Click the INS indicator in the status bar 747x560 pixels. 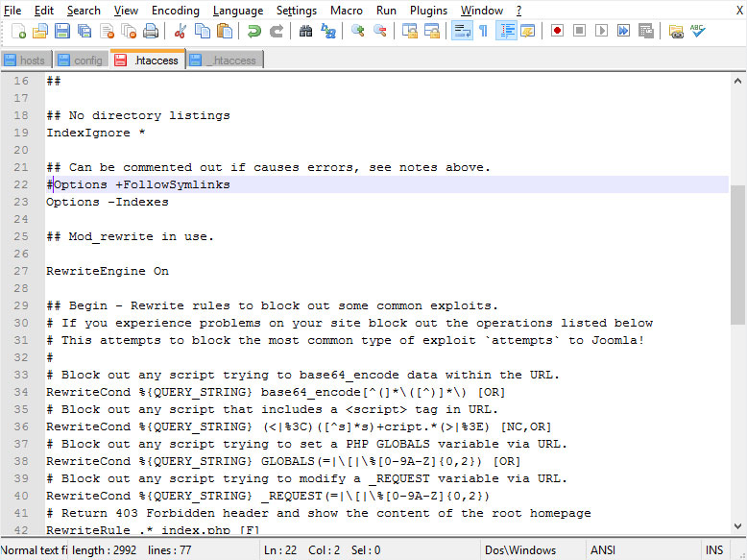point(714,550)
